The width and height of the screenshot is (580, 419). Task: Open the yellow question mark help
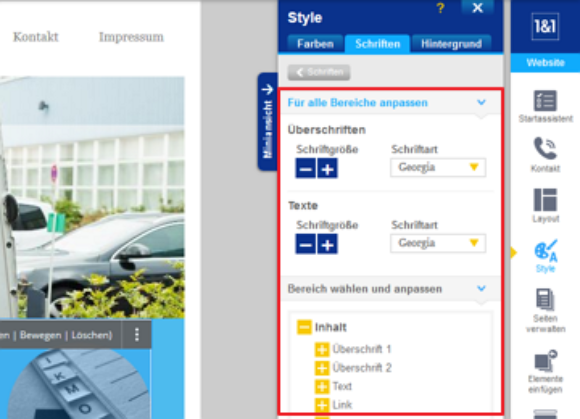pyautogui.click(x=440, y=8)
